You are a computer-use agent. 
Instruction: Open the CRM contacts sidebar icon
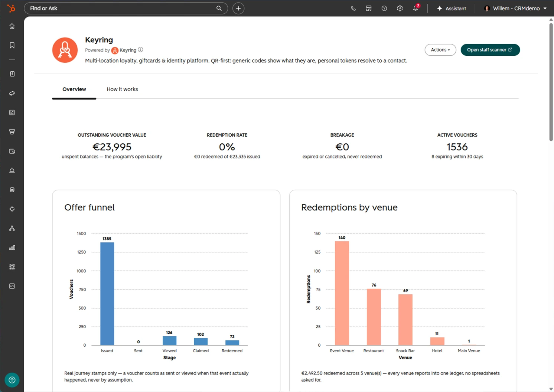click(x=12, y=74)
